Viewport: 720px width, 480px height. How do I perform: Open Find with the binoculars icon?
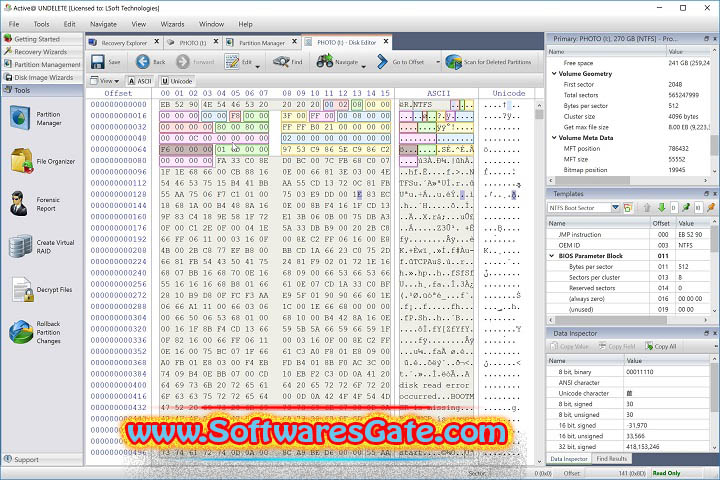281,62
